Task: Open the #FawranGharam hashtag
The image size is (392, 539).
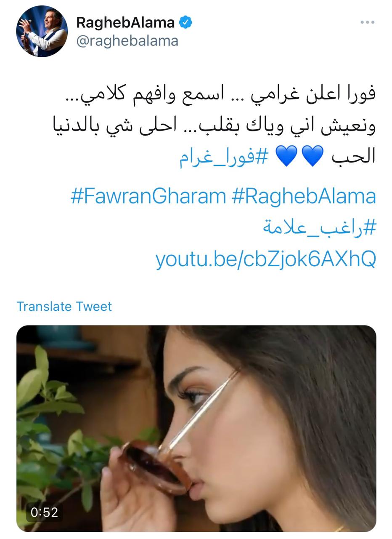Action: (x=148, y=197)
